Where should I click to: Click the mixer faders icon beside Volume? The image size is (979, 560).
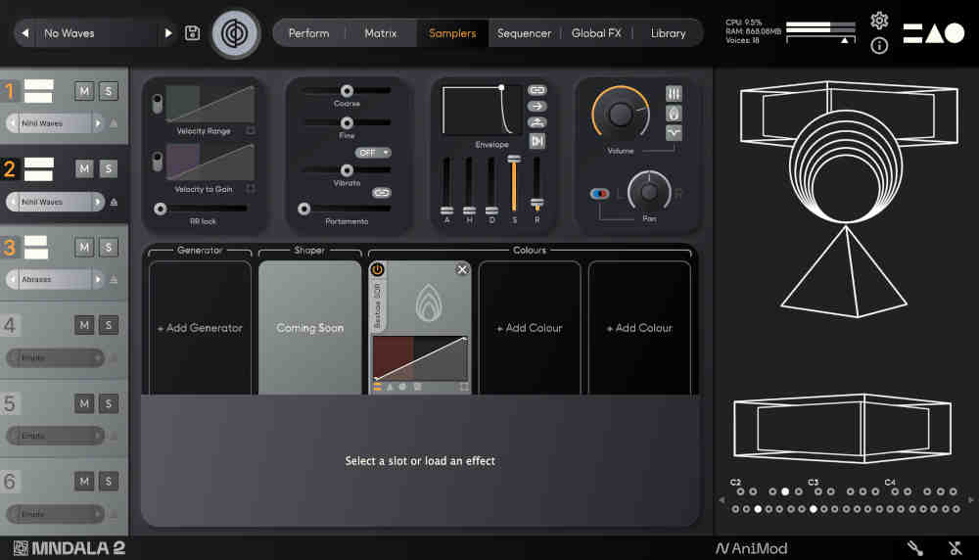tap(674, 93)
